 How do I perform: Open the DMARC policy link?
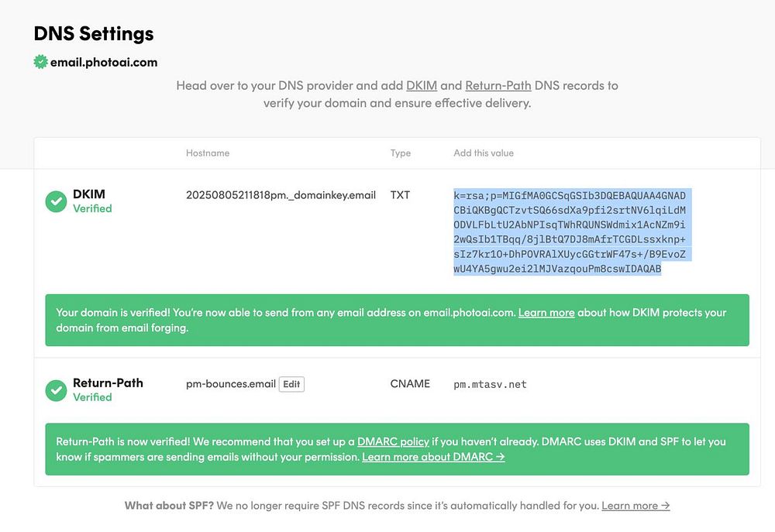[x=393, y=441]
